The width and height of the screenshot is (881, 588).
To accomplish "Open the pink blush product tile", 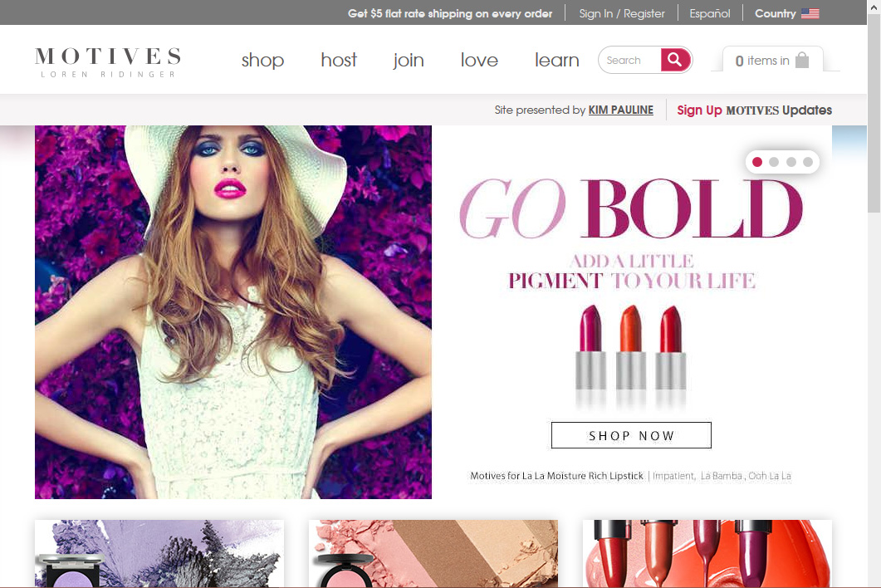I will tap(433, 554).
